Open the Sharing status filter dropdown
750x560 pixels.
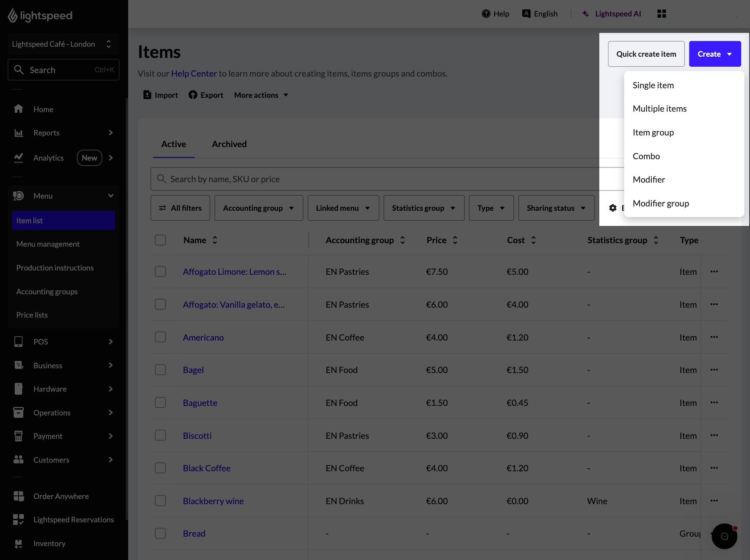pos(556,208)
